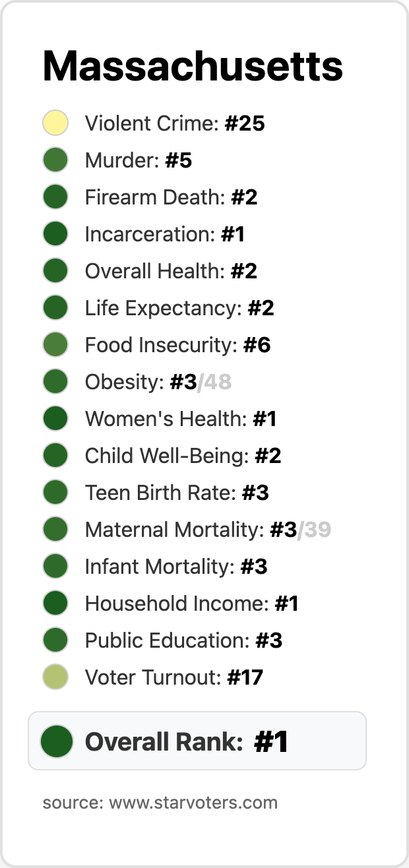
Task: Open the www.starvoters.com source link
Action: (193, 803)
